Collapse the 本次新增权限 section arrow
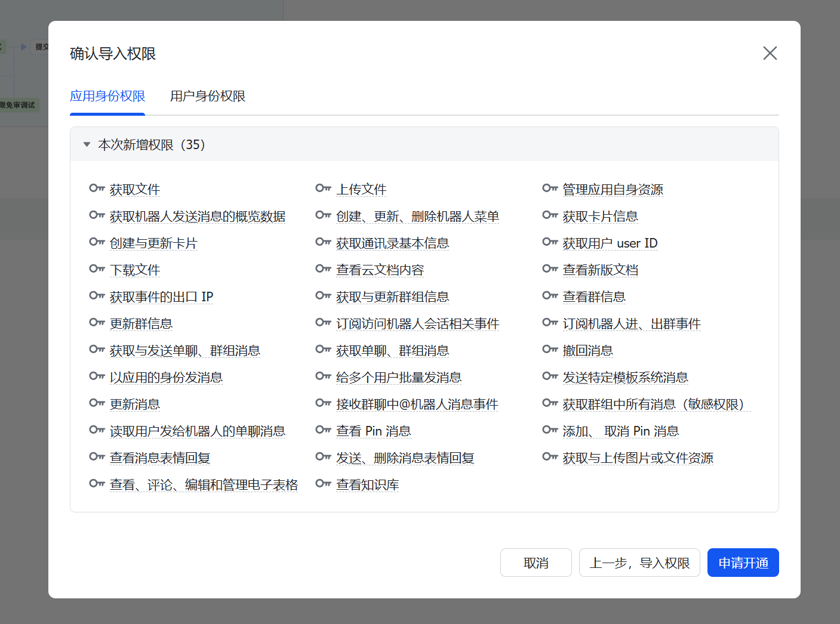 pyautogui.click(x=87, y=144)
